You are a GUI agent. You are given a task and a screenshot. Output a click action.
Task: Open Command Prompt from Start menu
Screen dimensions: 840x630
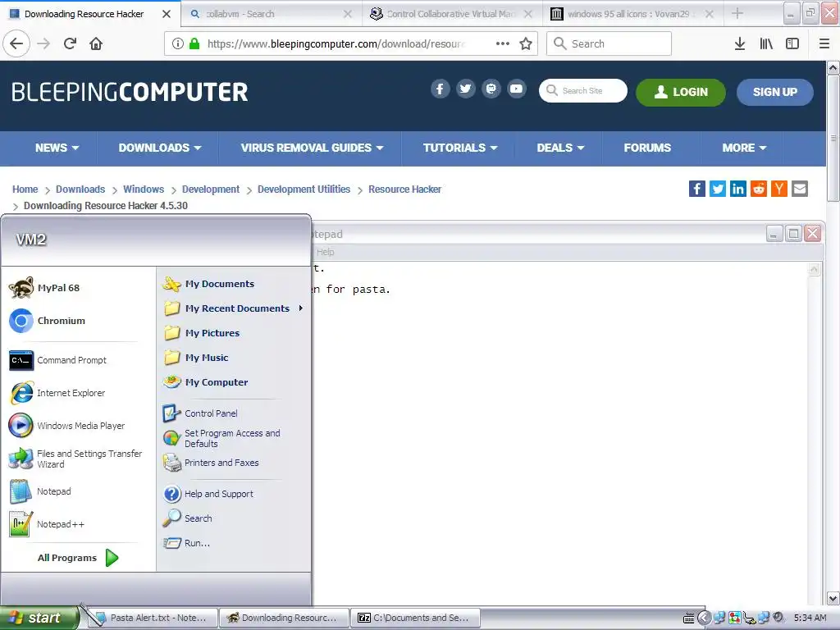[59, 360]
